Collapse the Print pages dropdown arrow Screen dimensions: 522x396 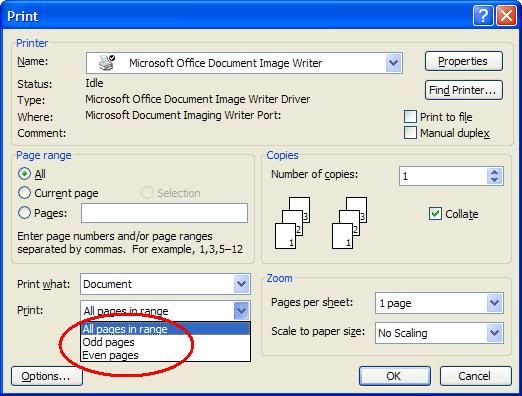[x=242, y=311]
